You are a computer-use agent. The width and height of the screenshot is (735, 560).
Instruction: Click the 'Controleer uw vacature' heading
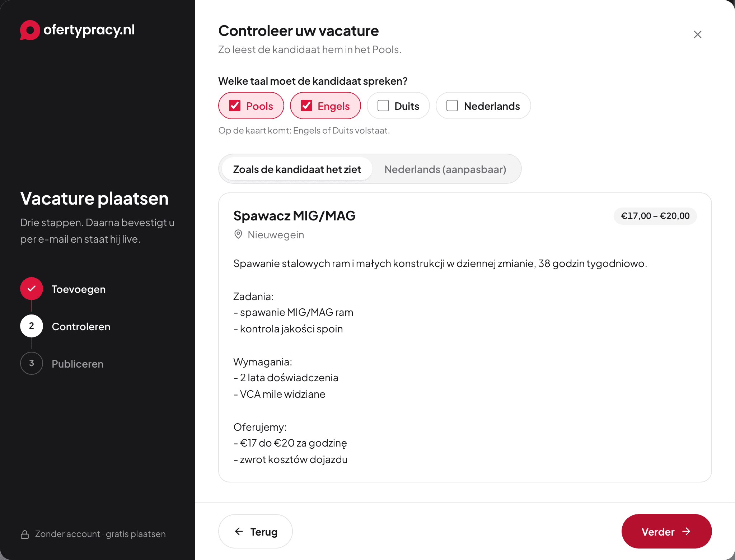pos(299,31)
